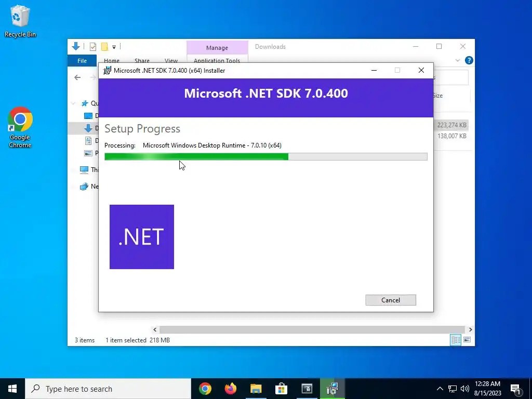Open the View tab in Explorer
The image size is (532, 399).
coord(171,60)
